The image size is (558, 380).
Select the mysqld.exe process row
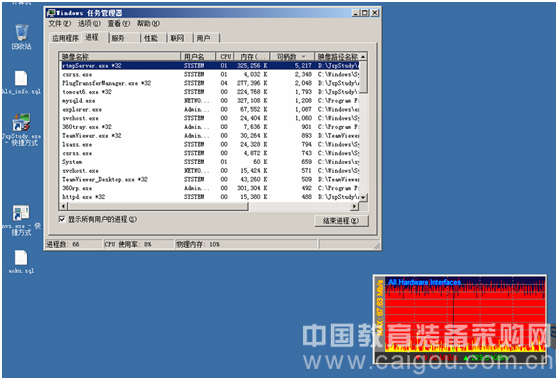click(x=210, y=101)
